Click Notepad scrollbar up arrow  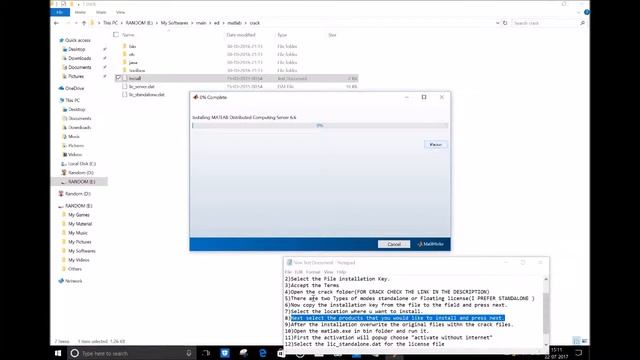click(x=546, y=279)
